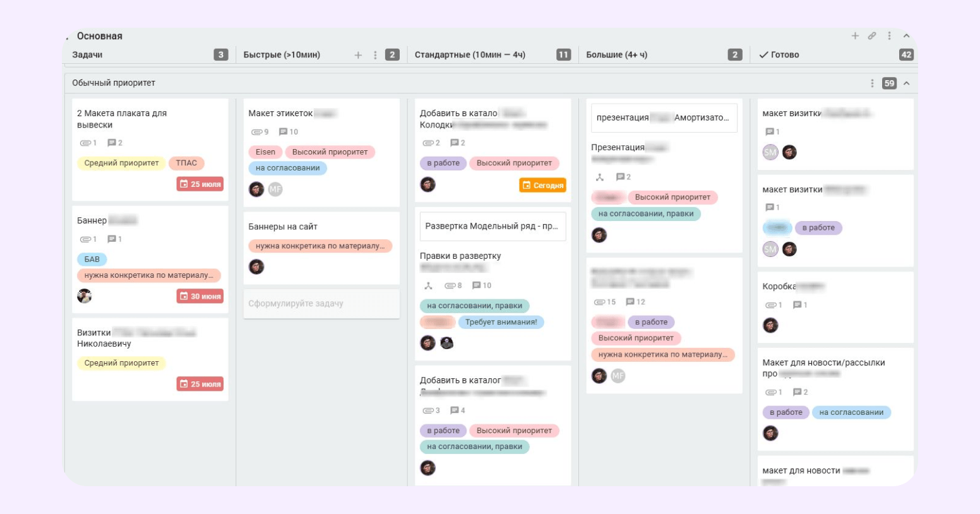This screenshot has height=514, width=980.
Task: Click the plus icon in the Основная header
Action: [855, 36]
